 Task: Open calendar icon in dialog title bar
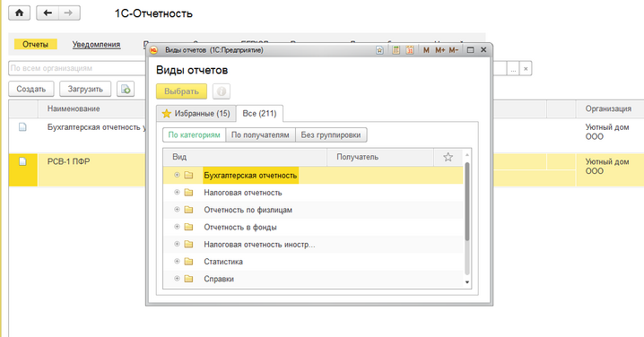410,50
